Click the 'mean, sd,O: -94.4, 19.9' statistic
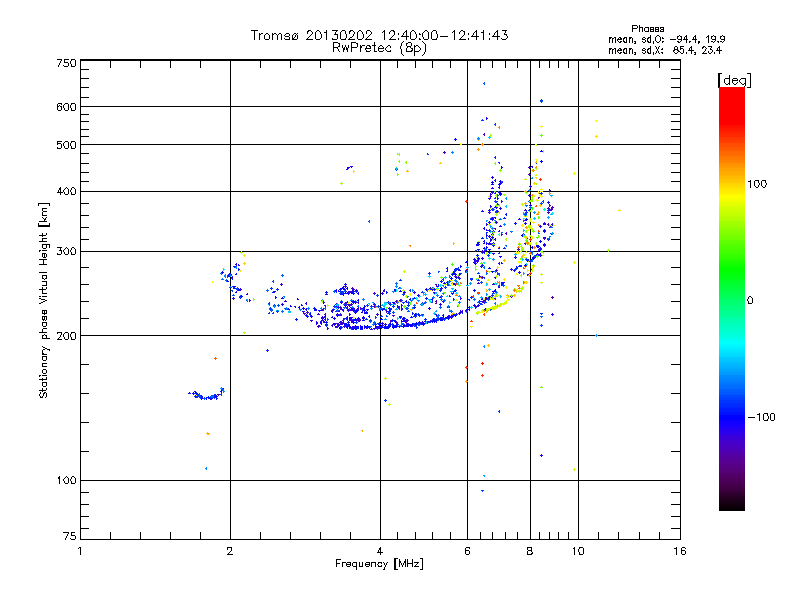This screenshot has width=800, height=600. (x=666, y=39)
